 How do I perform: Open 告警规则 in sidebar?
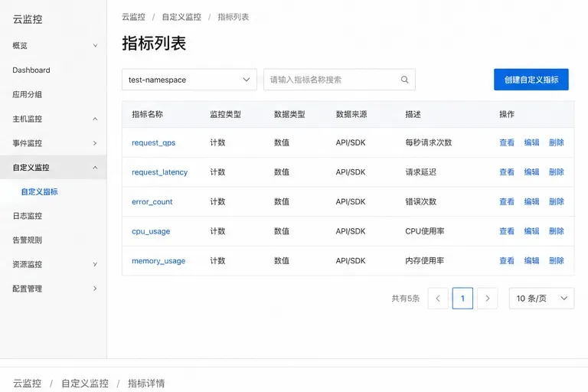click(x=27, y=240)
